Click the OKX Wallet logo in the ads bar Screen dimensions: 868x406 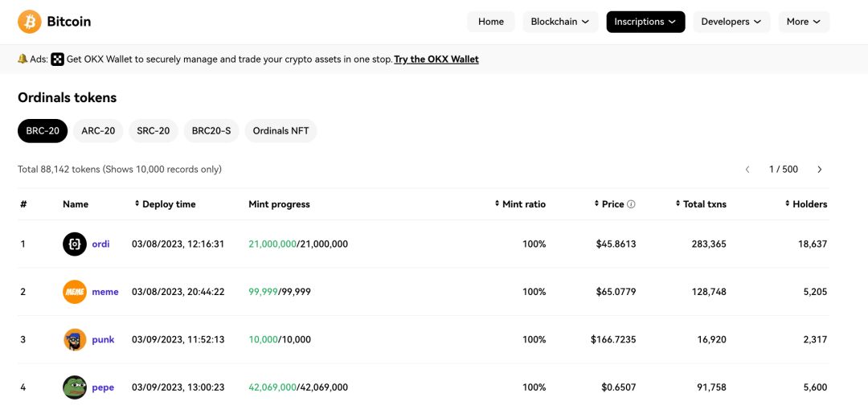click(58, 59)
